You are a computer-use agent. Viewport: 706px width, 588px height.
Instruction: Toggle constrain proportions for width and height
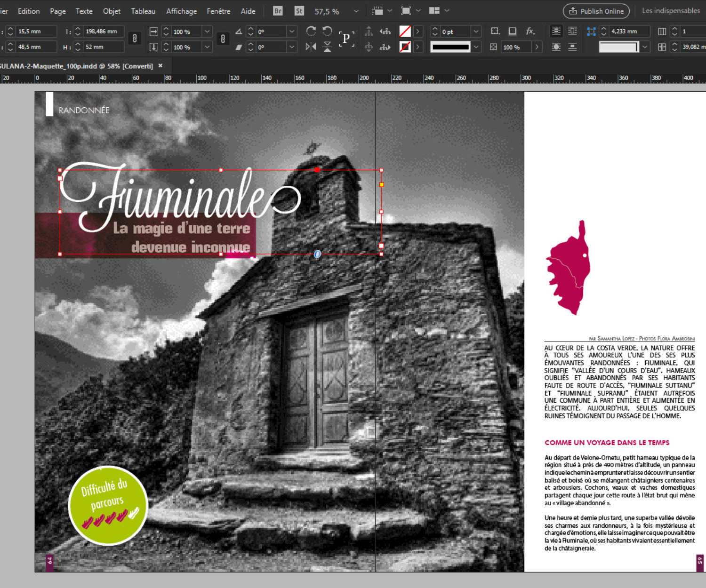[x=135, y=39]
